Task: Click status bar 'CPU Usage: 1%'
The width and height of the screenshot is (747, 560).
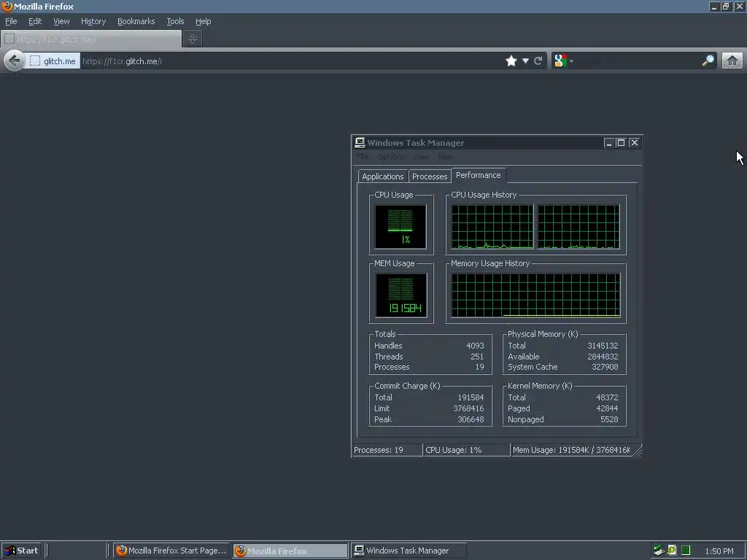Action: pyautogui.click(x=466, y=450)
